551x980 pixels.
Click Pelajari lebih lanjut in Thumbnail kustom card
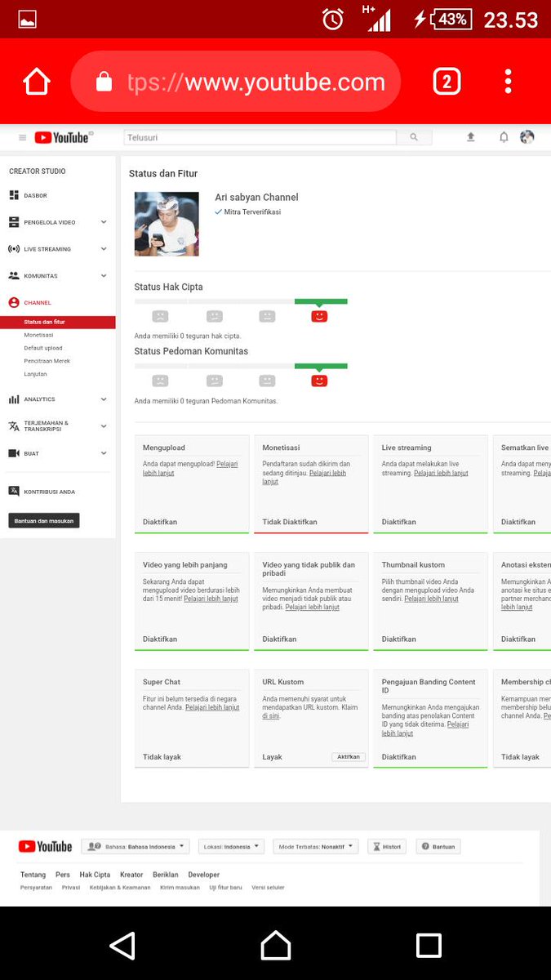[431, 599]
